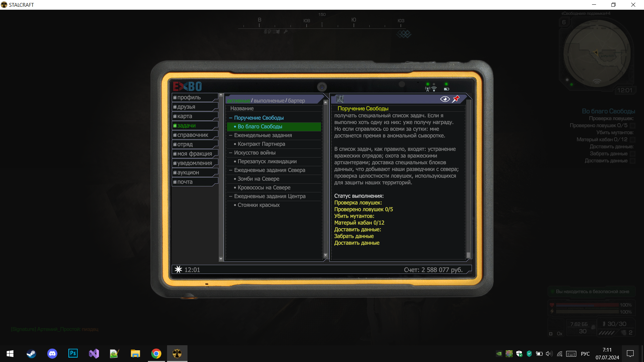644x362 pixels.
Task: Click the up arrow of sidebar scrollbar
Action: coord(221,95)
